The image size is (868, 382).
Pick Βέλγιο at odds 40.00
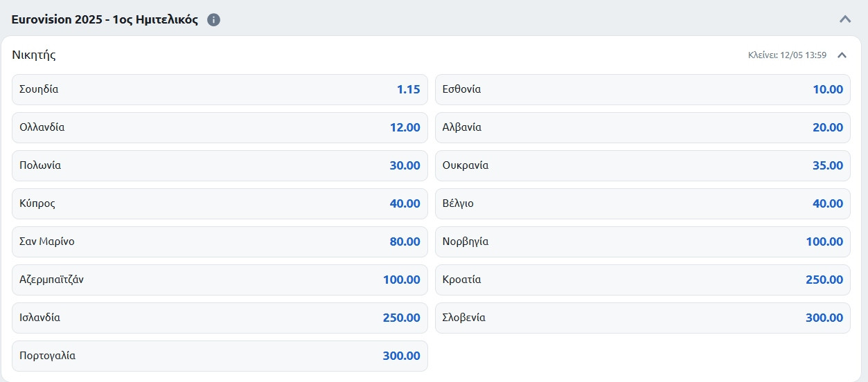[642, 203]
